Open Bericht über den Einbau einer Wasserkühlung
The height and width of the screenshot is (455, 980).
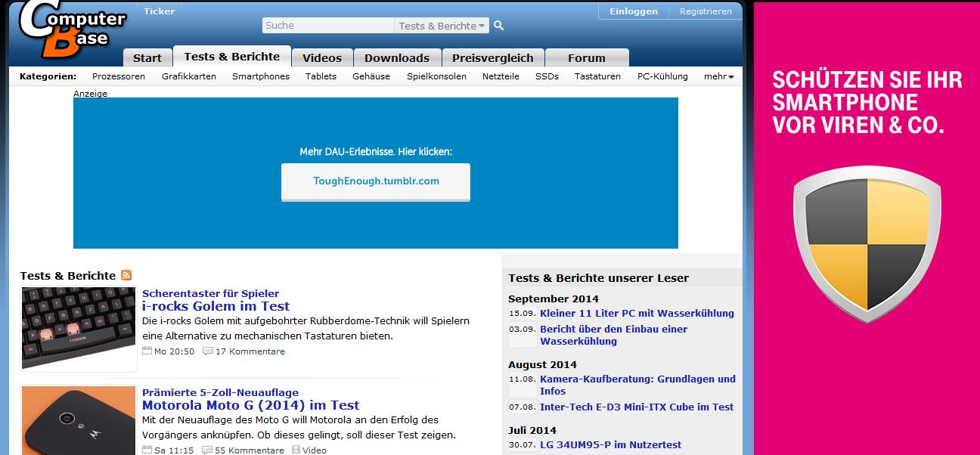(614, 335)
